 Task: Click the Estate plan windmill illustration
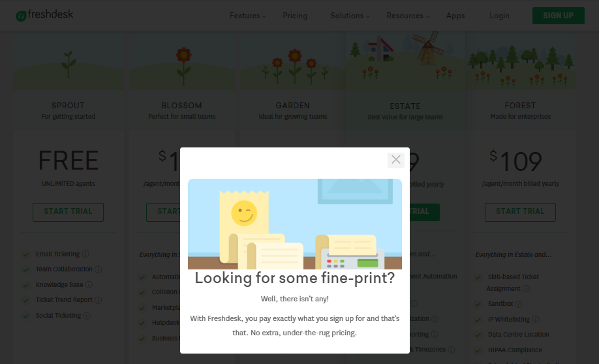pyautogui.click(x=427, y=48)
